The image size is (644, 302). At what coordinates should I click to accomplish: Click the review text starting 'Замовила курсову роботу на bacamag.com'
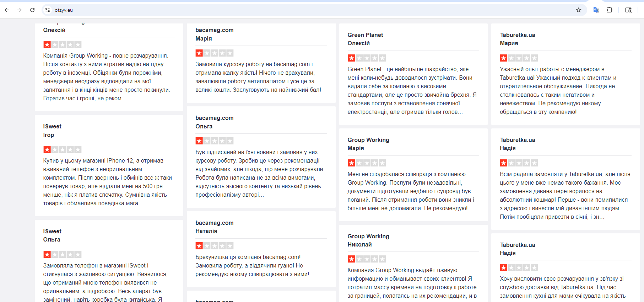259,77
